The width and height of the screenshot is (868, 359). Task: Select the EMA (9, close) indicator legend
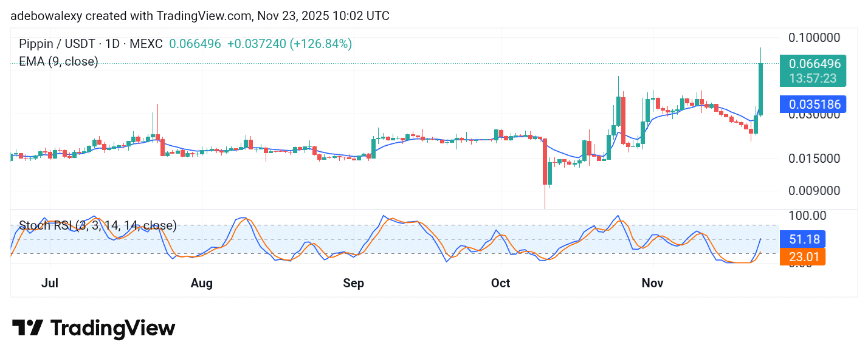click(x=59, y=61)
